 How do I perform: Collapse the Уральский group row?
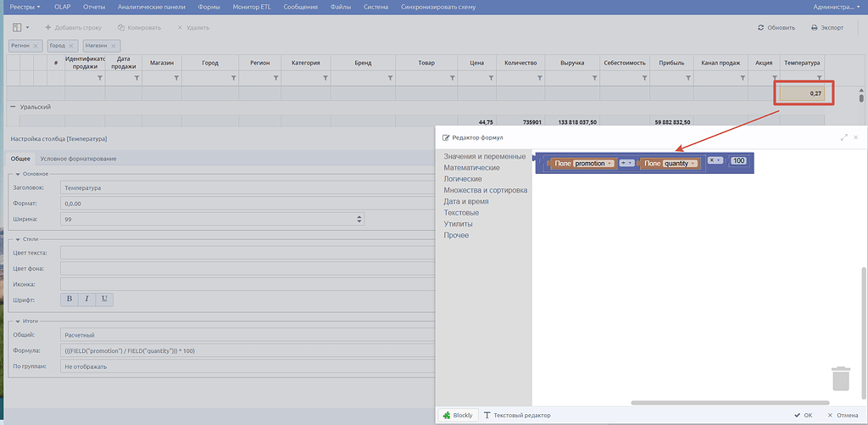[x=13, y=107]
